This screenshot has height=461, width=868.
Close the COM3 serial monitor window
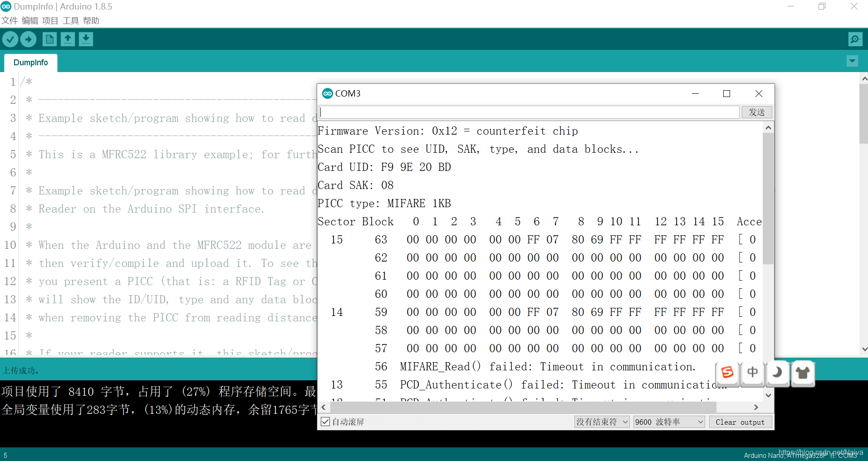pyautogui.click(x=759, y=93)
